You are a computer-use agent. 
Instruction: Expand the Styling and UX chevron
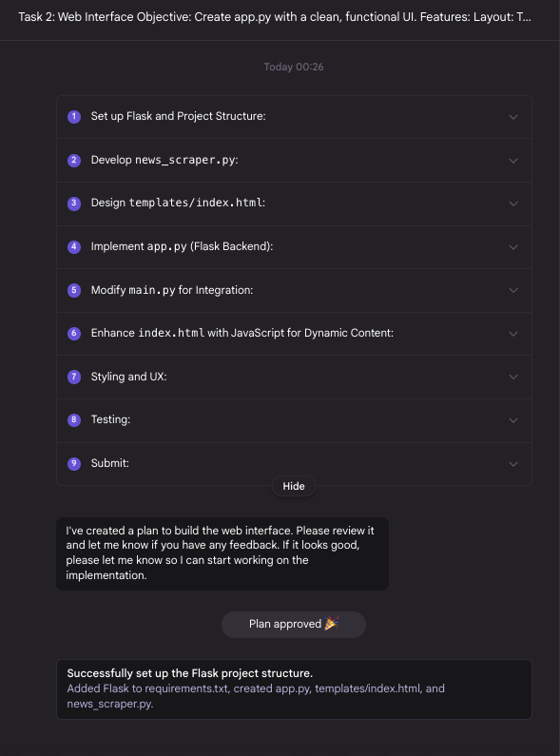pyautogui.click(x=513, y=377)
